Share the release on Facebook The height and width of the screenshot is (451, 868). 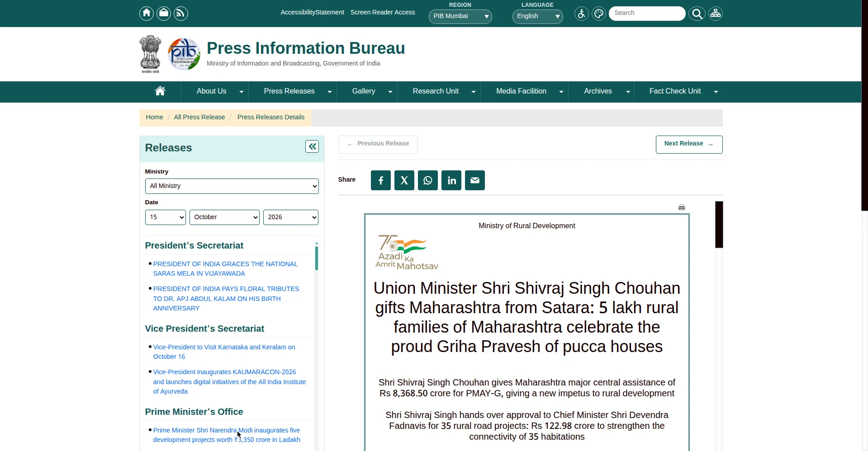(381, 180)
